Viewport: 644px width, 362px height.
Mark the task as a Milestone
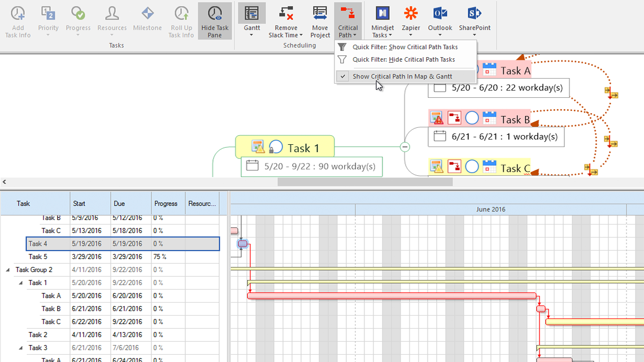tap(147, 18)
